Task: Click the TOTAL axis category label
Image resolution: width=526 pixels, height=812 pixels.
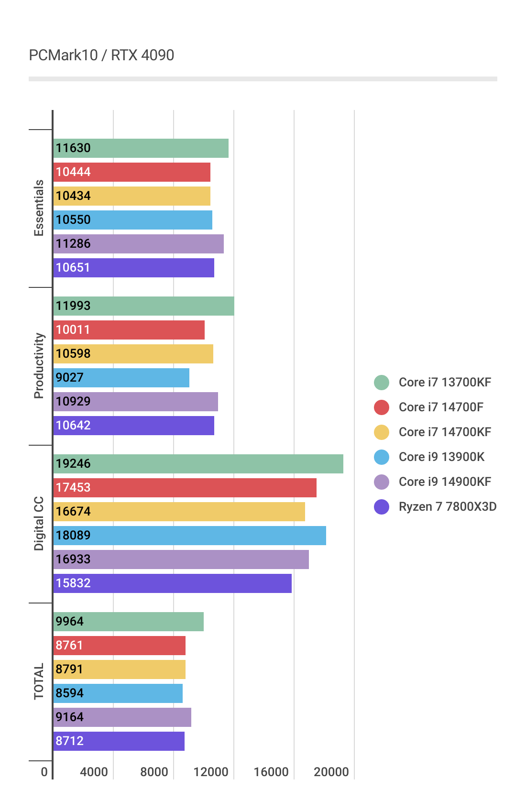Action: click(x=39, y=681)
